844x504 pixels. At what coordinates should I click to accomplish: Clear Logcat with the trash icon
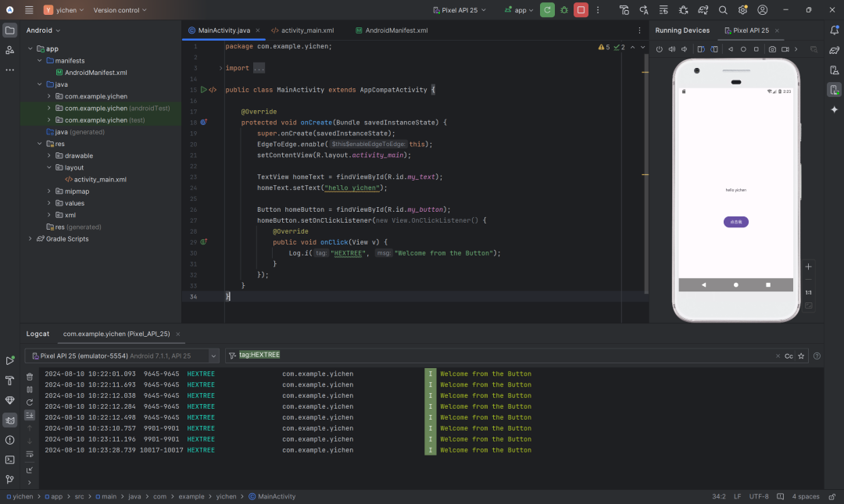pos(30,377)
